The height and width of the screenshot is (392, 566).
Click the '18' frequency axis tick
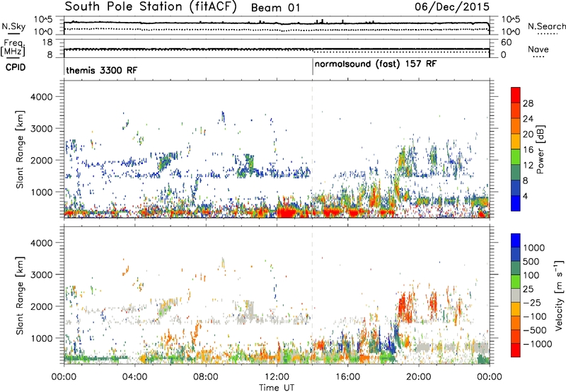tap(47, 42)
